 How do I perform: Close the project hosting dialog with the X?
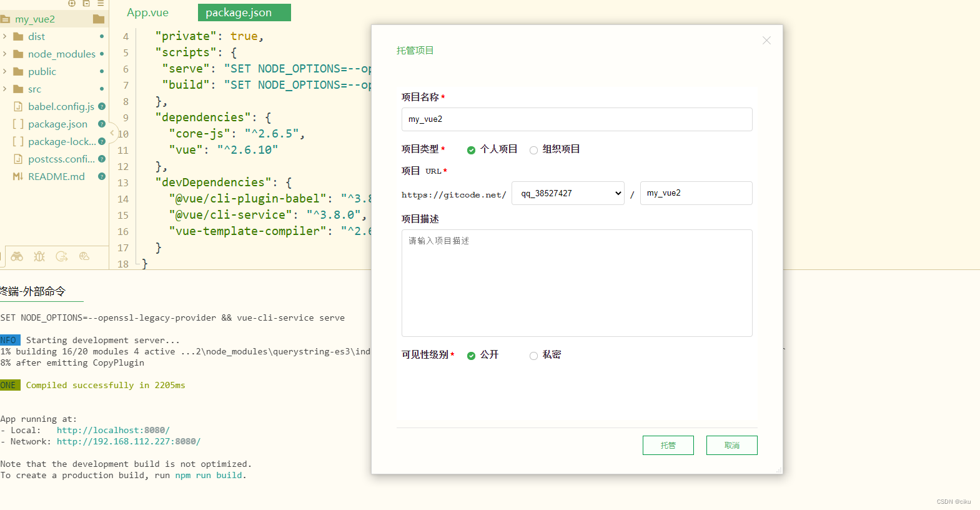[766, 41]
